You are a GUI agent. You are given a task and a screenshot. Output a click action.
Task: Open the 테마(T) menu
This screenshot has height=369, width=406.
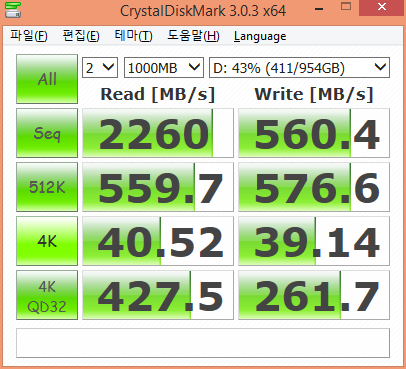[133, 36]
